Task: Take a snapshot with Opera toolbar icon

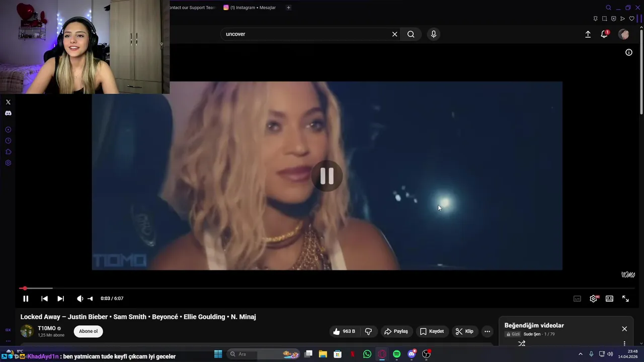Action: click(604, 19)
